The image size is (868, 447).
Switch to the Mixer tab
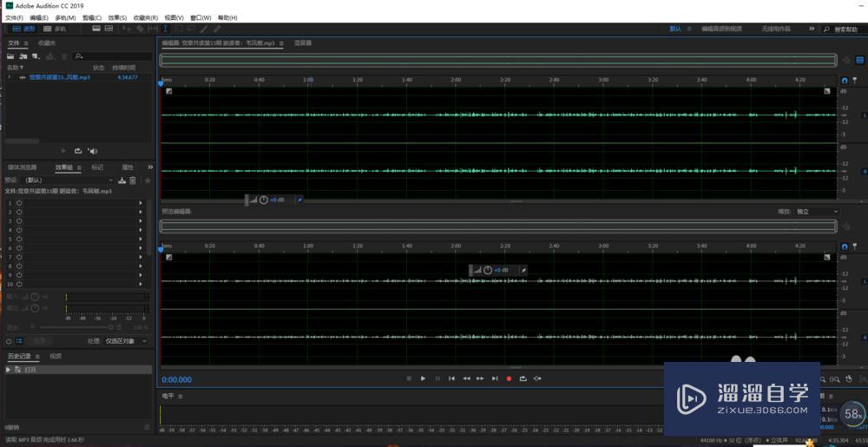coord(303,43)
